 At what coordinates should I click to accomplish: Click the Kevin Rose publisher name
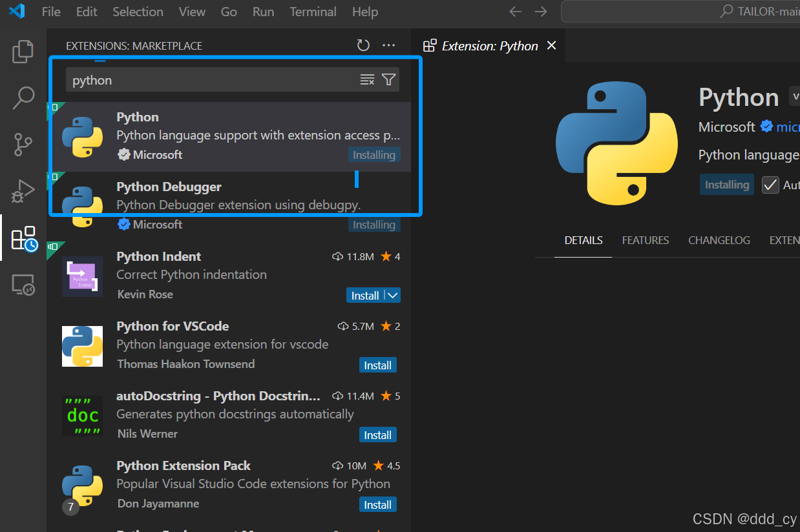tap(145, 294)
